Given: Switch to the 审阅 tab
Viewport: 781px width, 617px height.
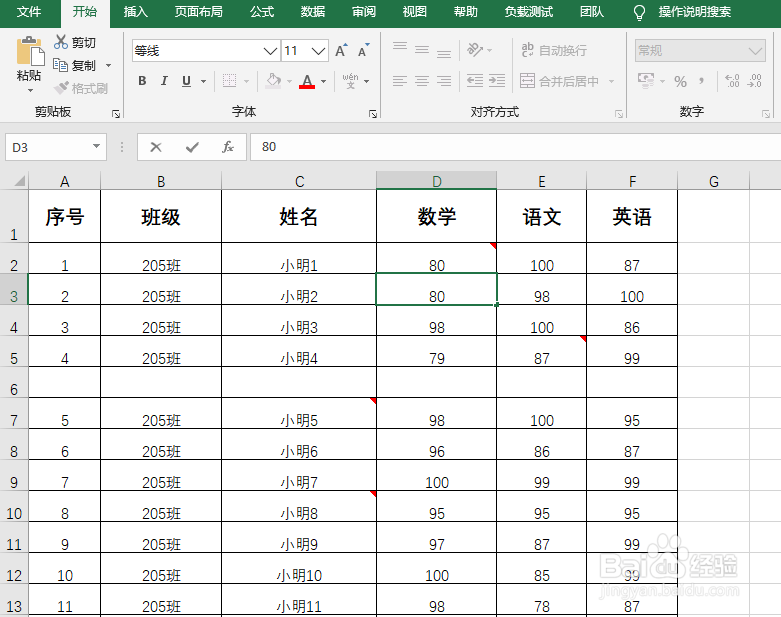Looking at the screenshot, I should 364,12.
